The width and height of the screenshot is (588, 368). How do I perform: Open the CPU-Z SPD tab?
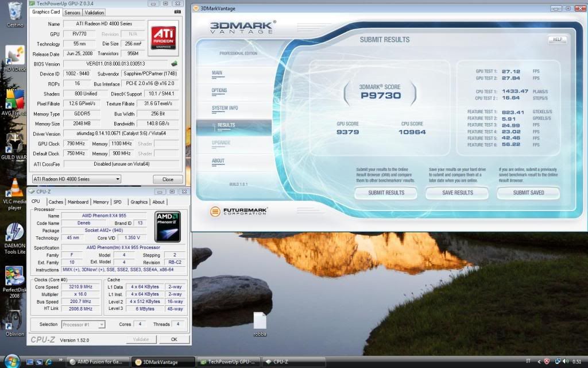[118, 202]
